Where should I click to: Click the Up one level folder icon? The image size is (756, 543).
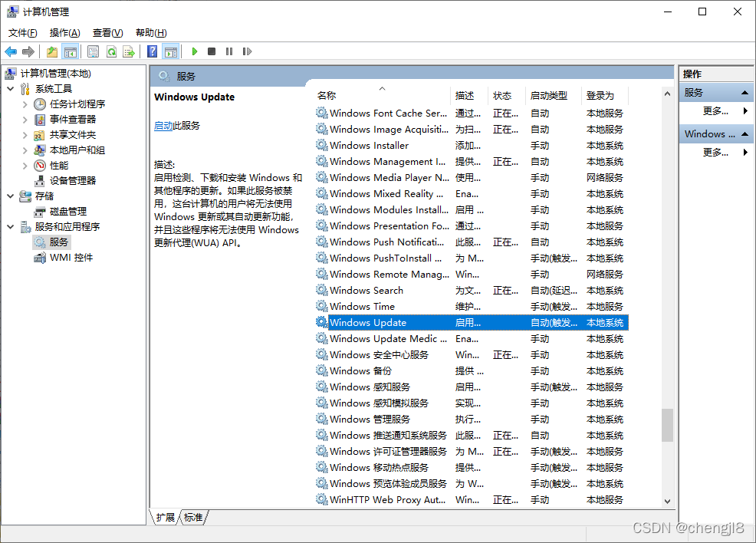52,51
